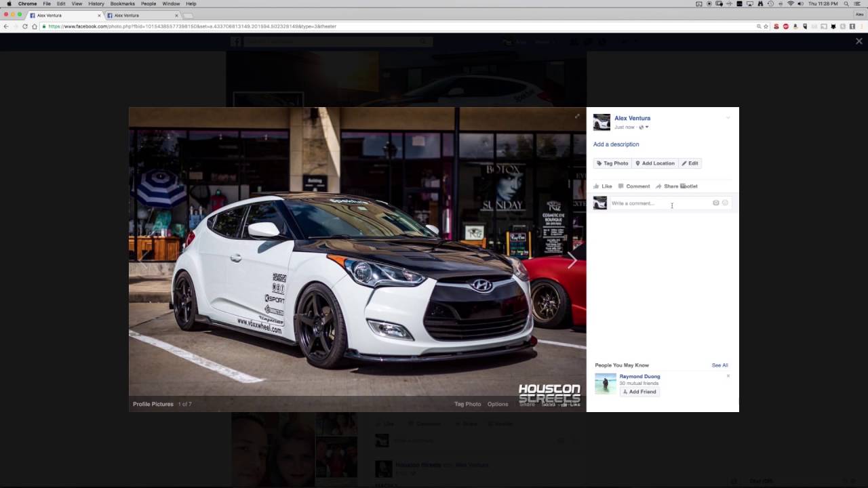This screenshot has width=868, height=488.
Task: Open the File menu
Action: tap(47, 3)
